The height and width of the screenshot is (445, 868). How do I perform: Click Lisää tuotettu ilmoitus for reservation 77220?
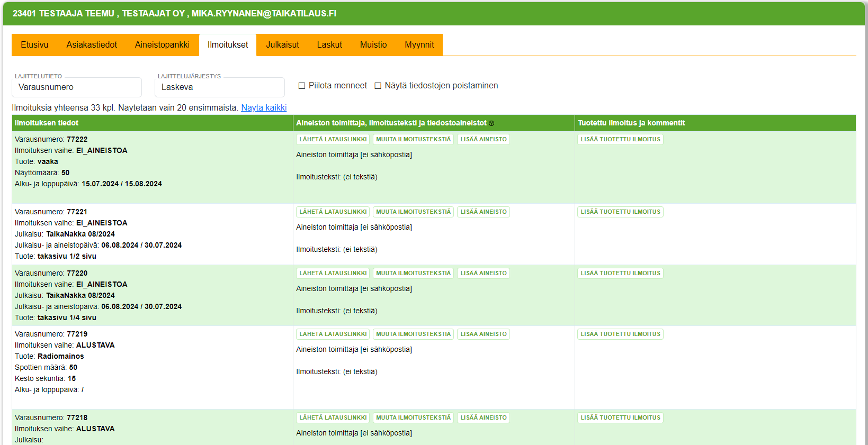tap(621, 273)
